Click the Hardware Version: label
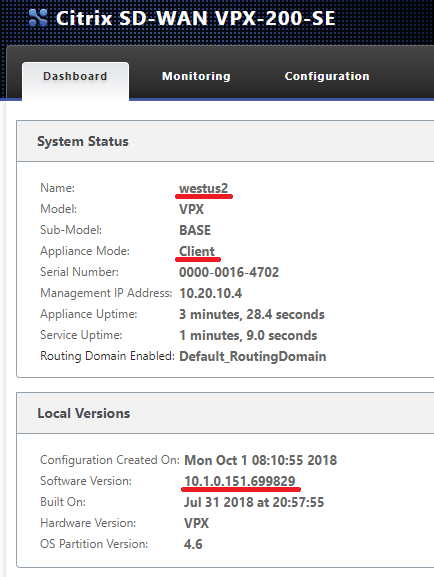The height and width of the screenshot is (577, 434). click(88, 523)
